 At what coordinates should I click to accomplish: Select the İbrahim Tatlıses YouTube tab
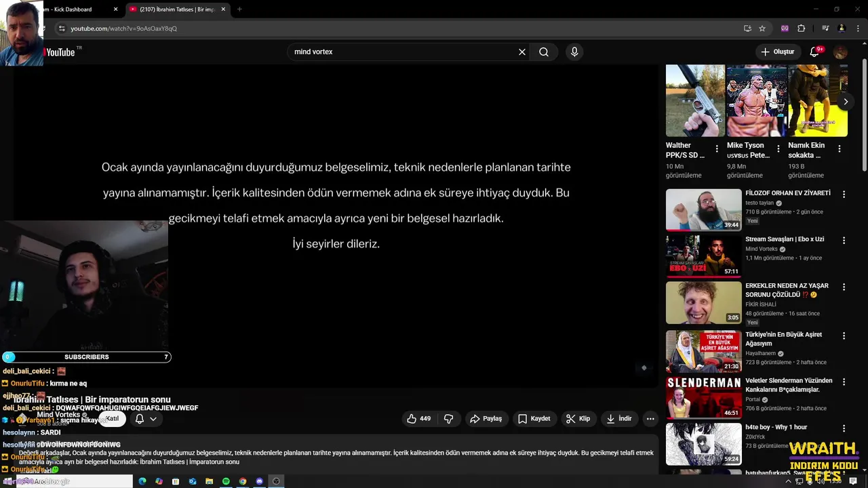[178, 9]
